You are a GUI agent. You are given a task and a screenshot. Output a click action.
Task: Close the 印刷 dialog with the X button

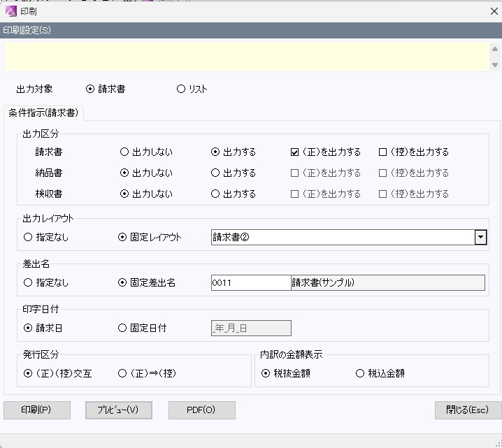(x=494, y=11)
